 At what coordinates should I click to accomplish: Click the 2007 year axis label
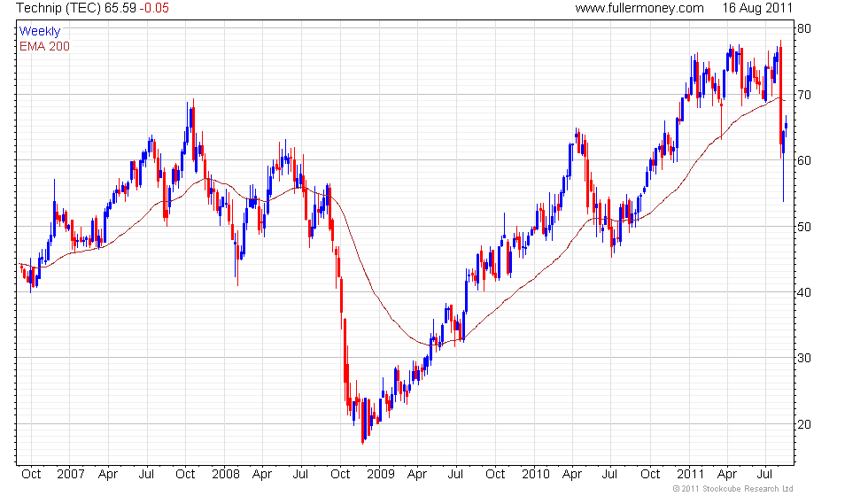pyautogui.click(x=70, y=475)
